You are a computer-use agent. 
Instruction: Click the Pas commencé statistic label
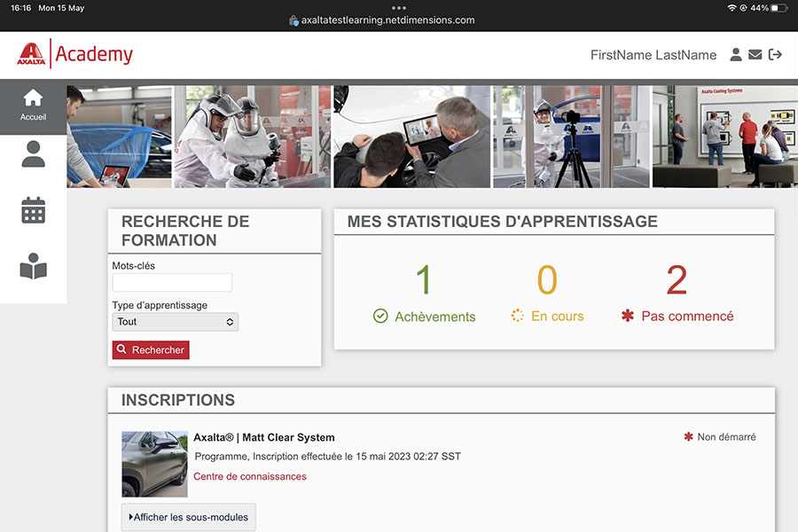687,317
